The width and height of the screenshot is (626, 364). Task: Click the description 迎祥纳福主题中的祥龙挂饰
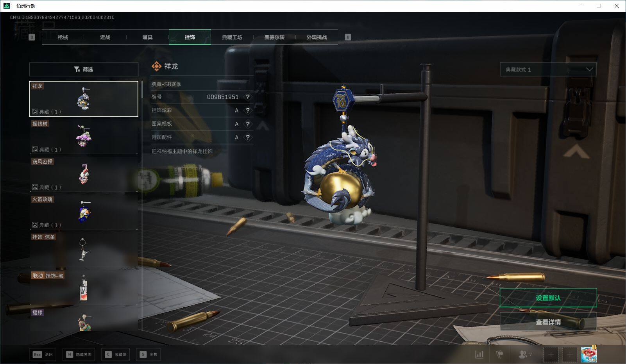click(x=182, y=151)
